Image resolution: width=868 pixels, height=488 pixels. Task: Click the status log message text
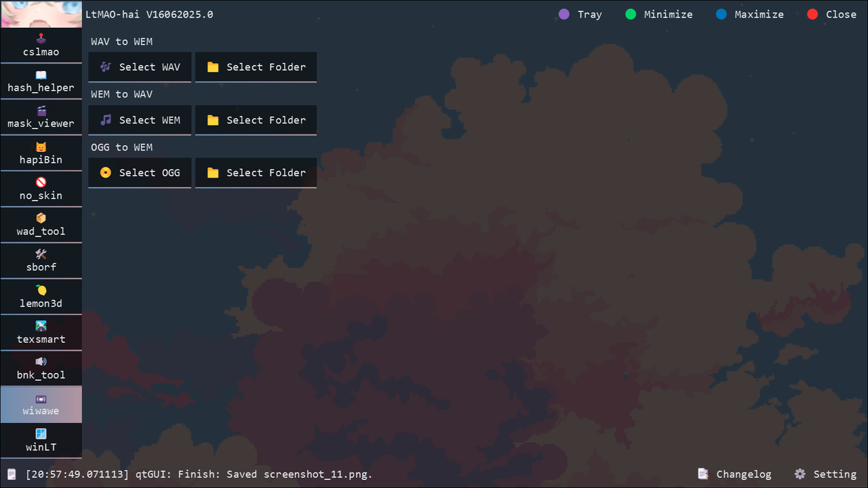click(199, 474)
